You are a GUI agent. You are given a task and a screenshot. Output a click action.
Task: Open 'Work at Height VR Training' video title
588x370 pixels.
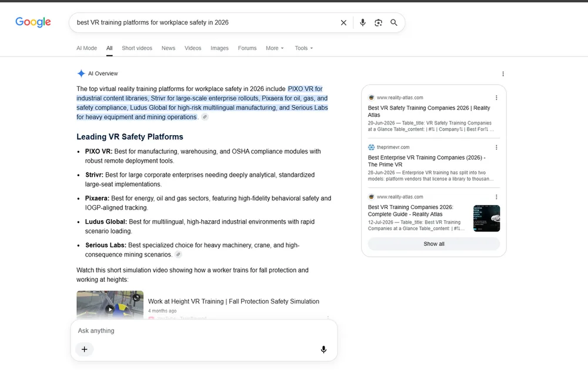coord(233,301)
